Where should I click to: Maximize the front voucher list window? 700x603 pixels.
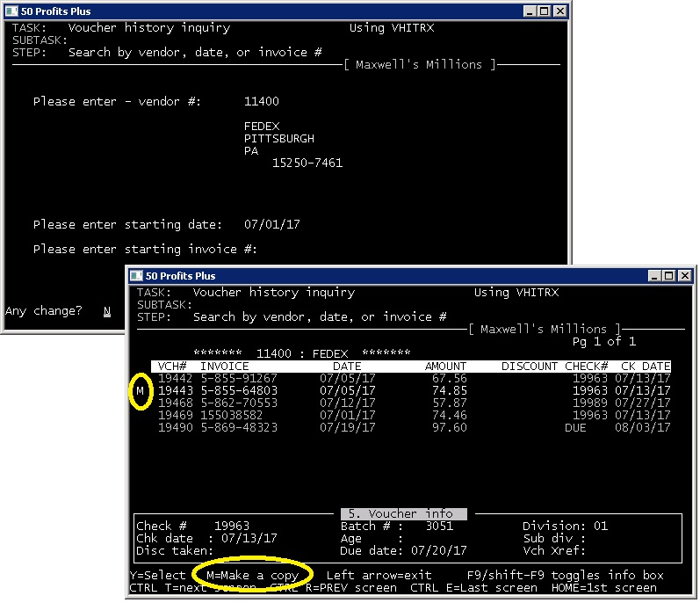click(x=668, y=276)
